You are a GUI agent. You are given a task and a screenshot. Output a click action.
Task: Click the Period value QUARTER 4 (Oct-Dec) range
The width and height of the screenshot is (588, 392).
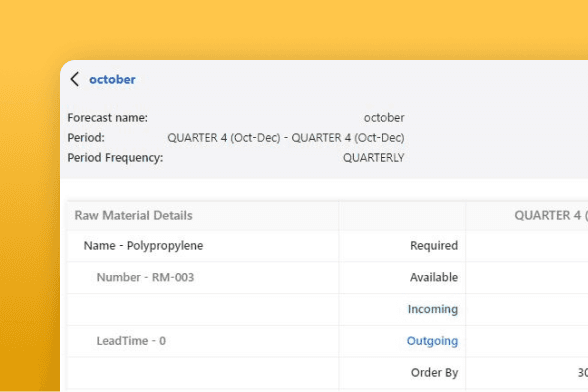tap(286, 138)
